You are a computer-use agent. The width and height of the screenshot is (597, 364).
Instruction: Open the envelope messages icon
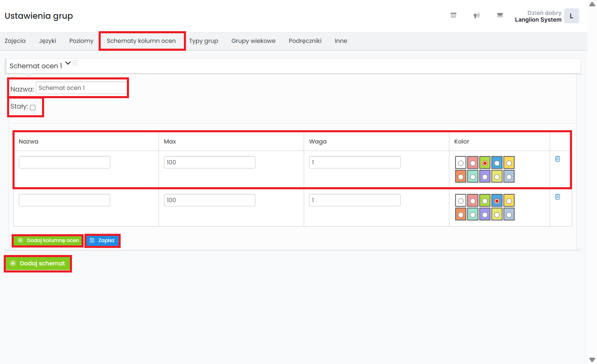pos(500,15)
